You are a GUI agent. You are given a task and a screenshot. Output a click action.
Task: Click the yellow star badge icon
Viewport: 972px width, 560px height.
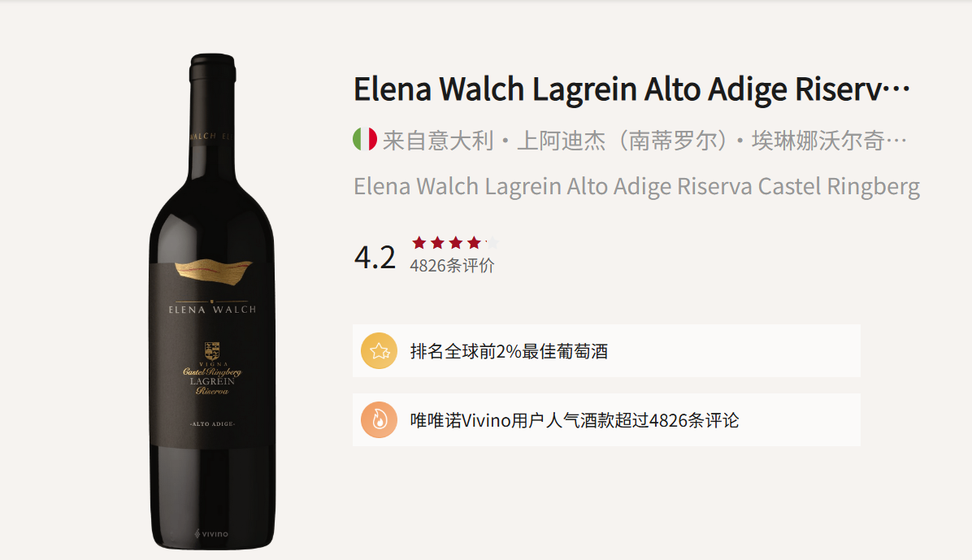point(379,351)
